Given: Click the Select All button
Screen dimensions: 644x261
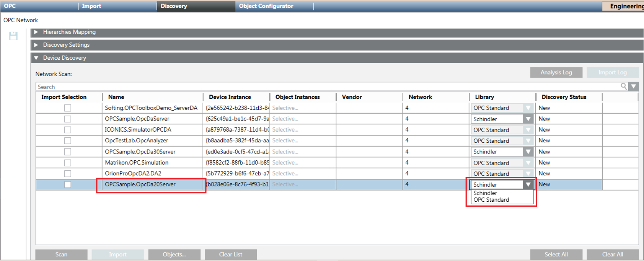Looking at the screenshot, I should [556, 254].
